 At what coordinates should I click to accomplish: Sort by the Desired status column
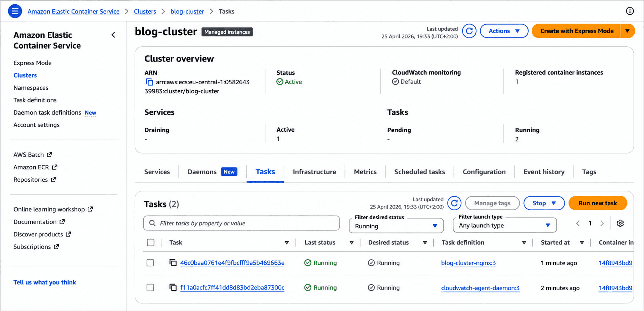pyautogui.click(x=425, y=243)
